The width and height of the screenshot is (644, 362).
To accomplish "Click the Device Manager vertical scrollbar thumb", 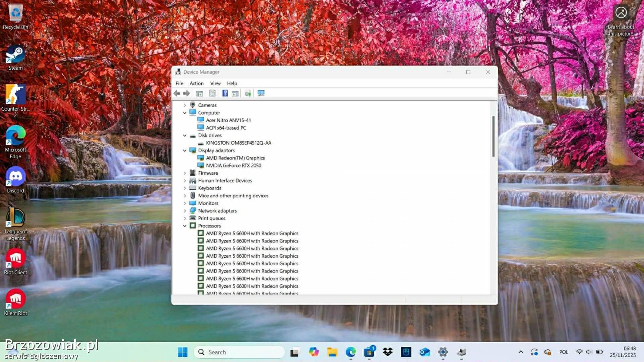I will pyautogui.click(x=493, y=136).
